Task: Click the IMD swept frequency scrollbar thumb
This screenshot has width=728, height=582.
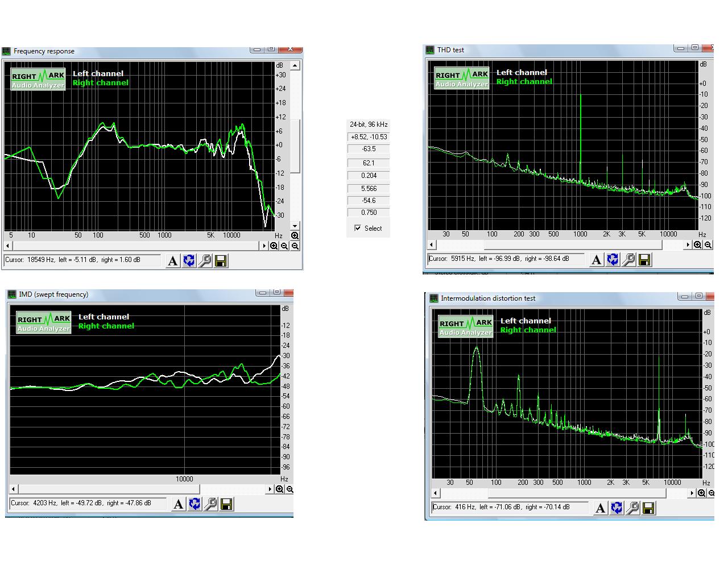Action: pyautogui.click(x=109, y=489)
